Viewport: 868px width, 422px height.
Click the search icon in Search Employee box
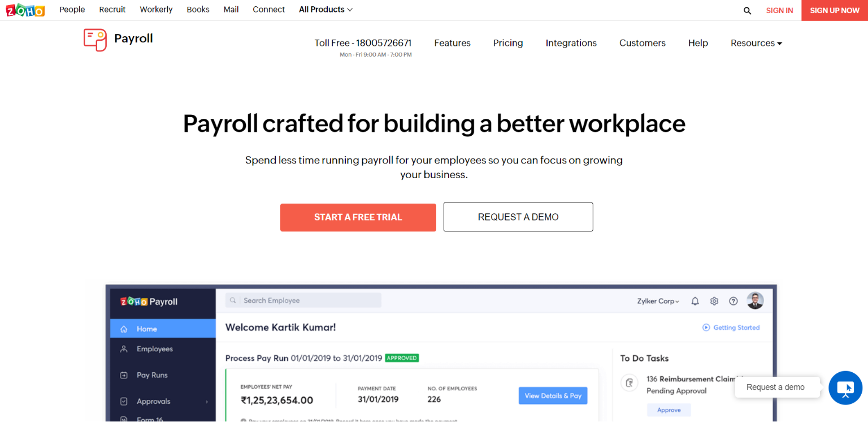(233, 300)
